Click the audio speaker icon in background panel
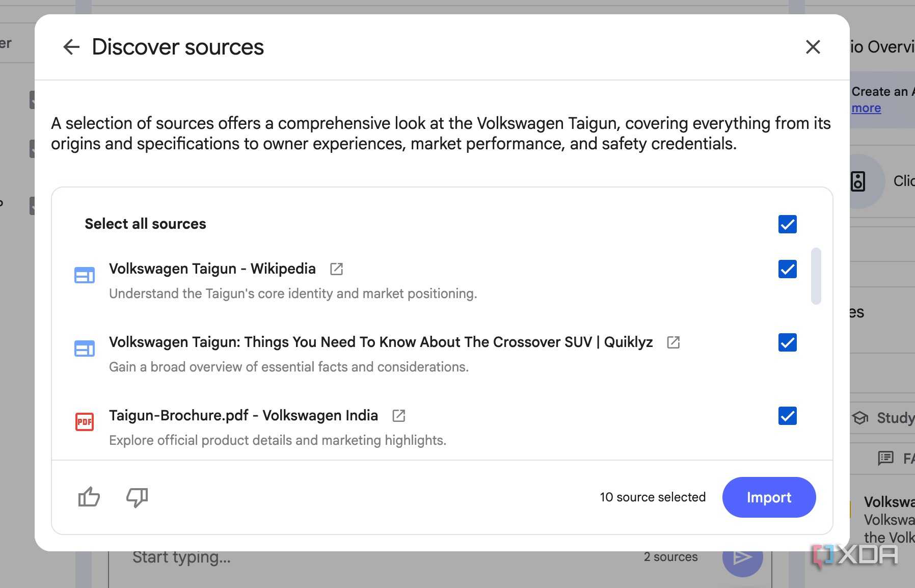The image size is (915, 588). [x=858, y=181]
